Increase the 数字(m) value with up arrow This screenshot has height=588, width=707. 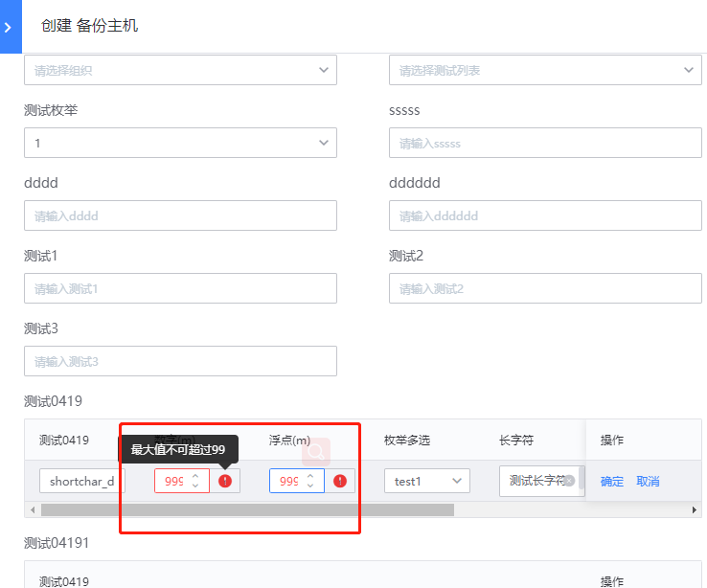(195, 476)
